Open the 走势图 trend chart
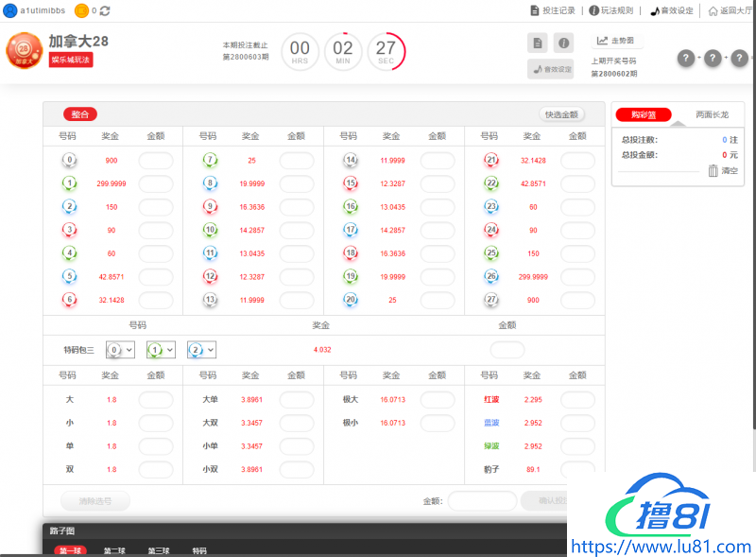 [x=617, y=41]
